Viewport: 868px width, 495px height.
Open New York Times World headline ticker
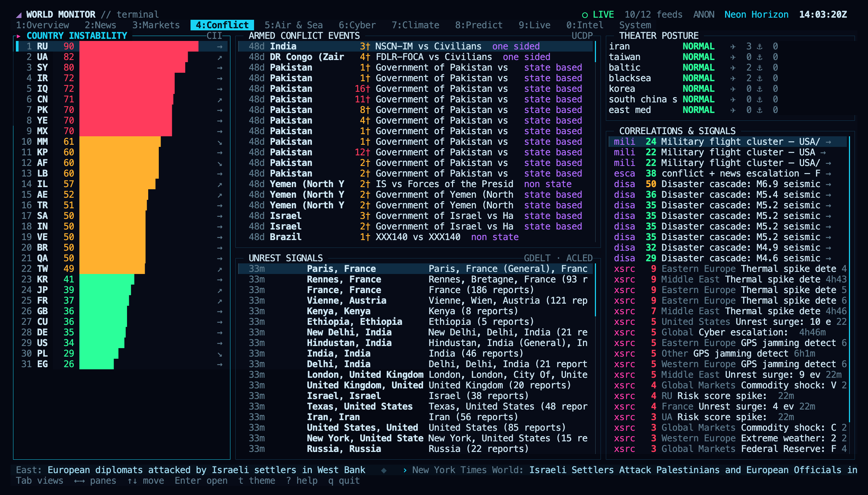635,470
